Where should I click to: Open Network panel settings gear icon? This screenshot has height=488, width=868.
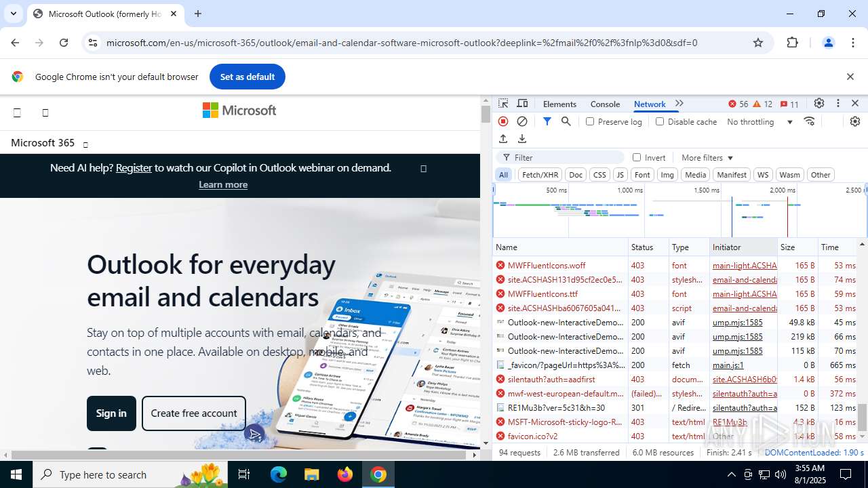point(855,121)
